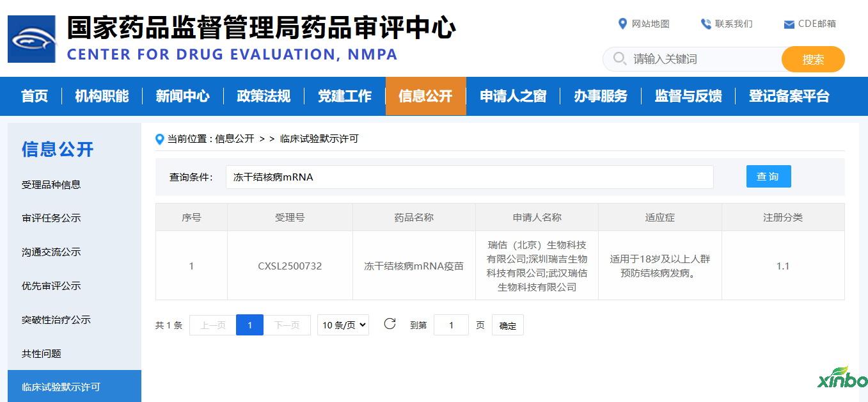Select 突破性治疗公示 sidebar item
868x402 pixels.
coord(56,319)
